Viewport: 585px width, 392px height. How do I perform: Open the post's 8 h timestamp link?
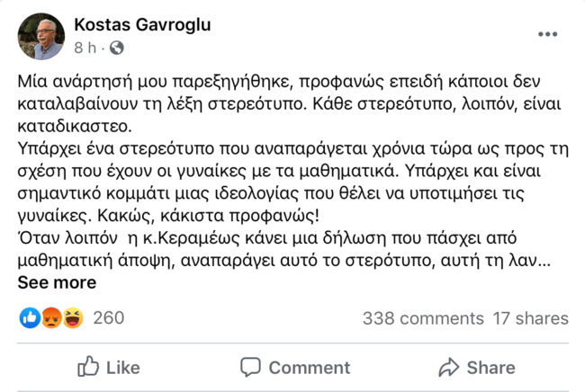coord(84,48)
